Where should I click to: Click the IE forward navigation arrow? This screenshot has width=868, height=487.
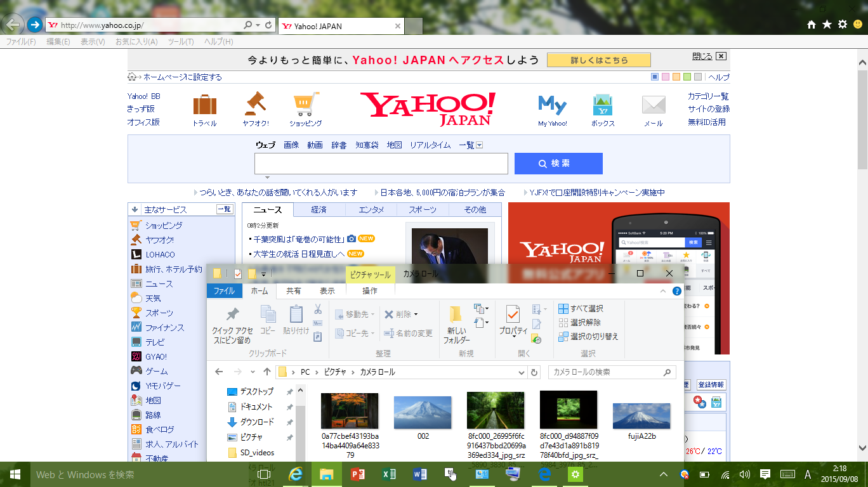[x=35, y=25]
